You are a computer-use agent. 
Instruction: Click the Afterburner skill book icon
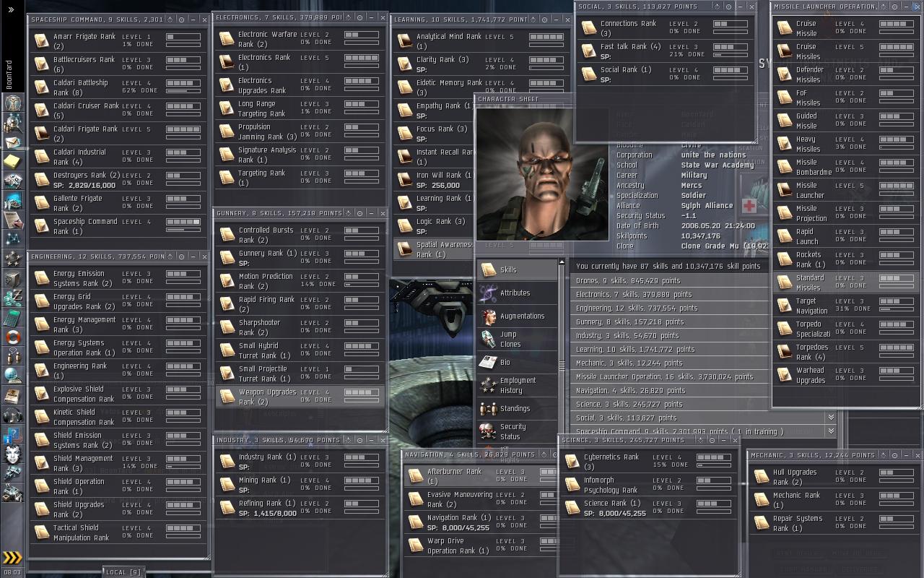(x=415, y=476)
